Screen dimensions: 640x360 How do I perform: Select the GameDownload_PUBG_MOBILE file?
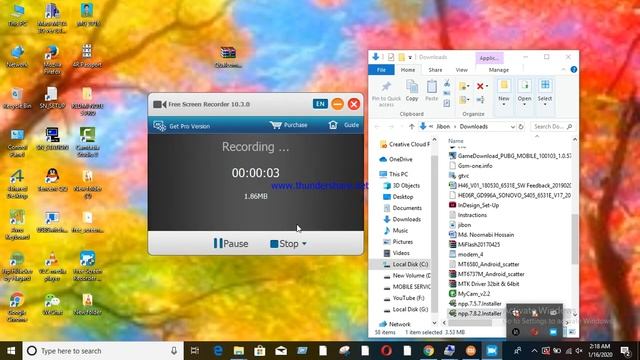click(x=510, y=156)
